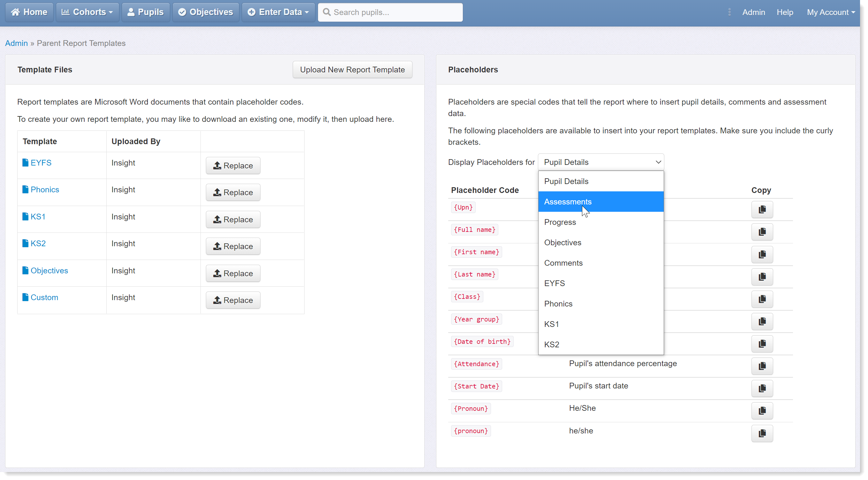The image size is (868, 480).
Task: Click the vertical dots icon beside Admin
Action: (729, 12)
